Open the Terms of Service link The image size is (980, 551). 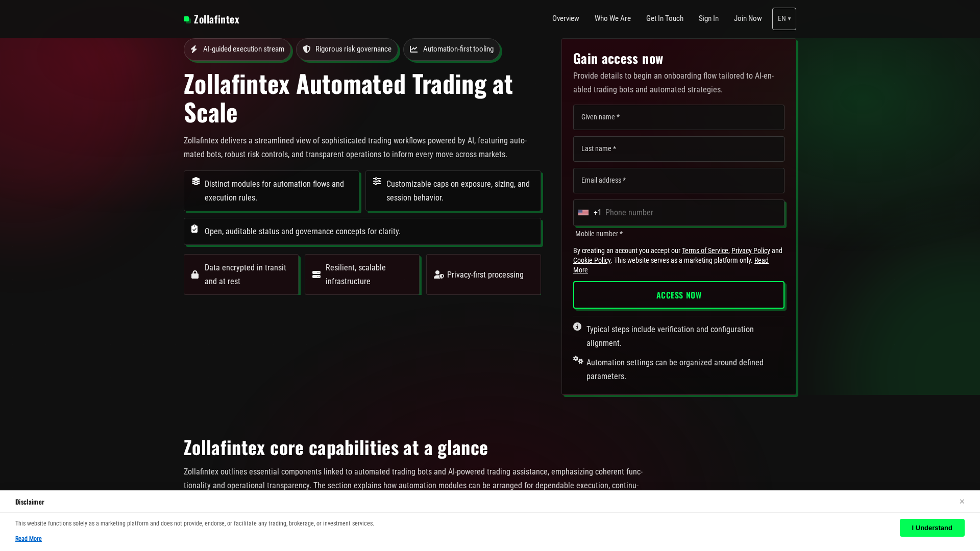(705, 251)
